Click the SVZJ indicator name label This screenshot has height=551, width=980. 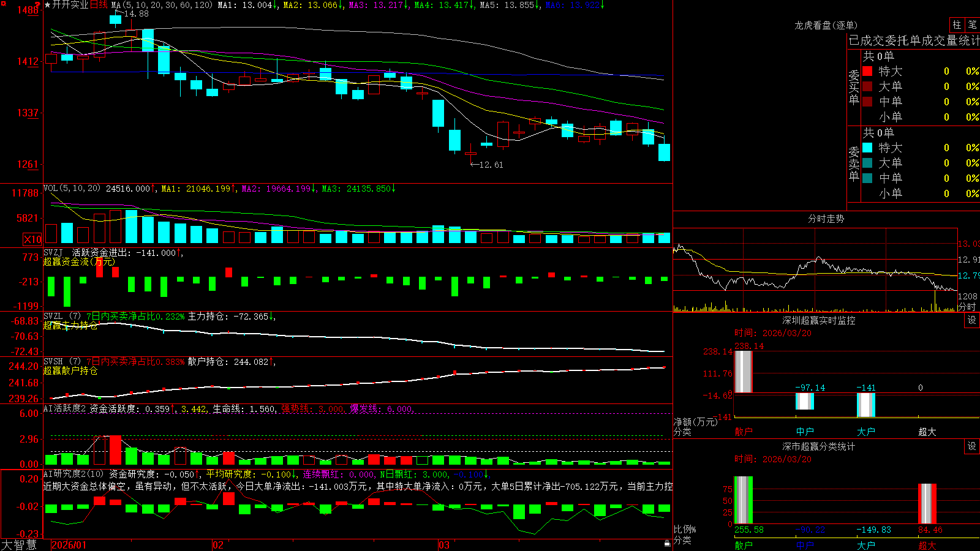pos(53,252)
